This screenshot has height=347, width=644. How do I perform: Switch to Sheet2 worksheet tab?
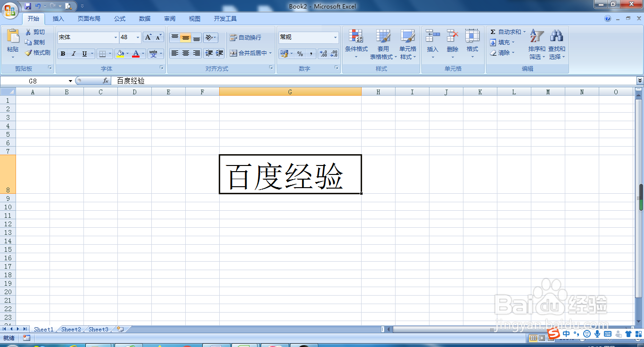pyautogui.click(x=71, y=330)
